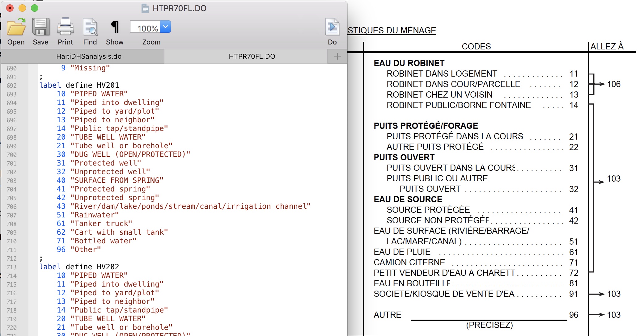Click line number 713 in margin

(x=12, y=267)
